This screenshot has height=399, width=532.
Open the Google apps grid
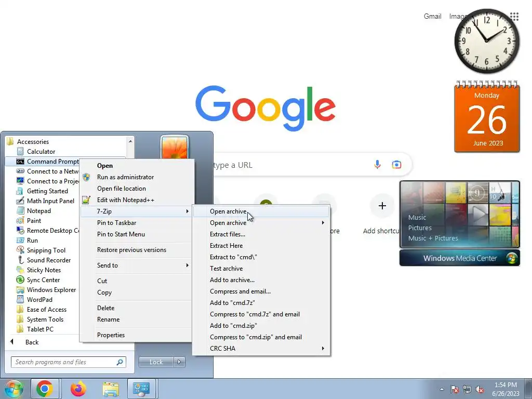[x=514, y=16]
